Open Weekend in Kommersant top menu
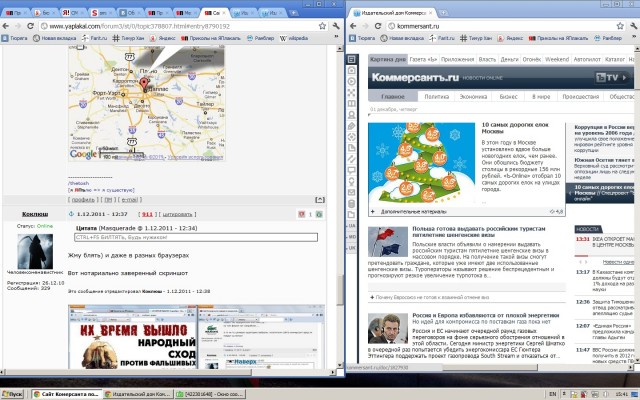This screenshot has width=640, height=400. point(557,59)
